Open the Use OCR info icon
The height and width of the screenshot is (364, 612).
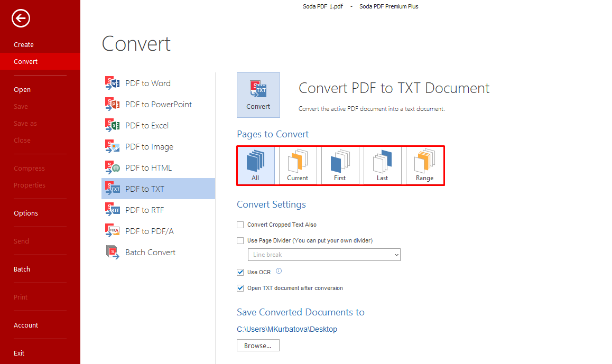pos(279,271)
